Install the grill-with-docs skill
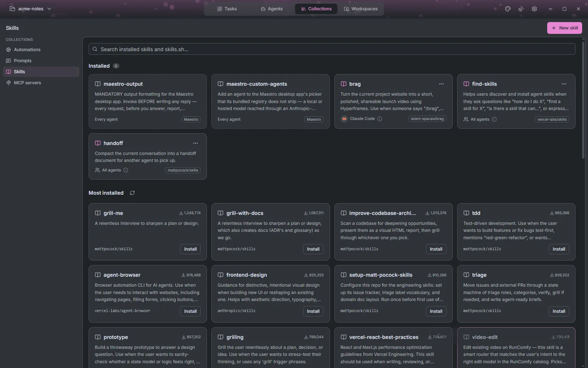 coord(313,249)
